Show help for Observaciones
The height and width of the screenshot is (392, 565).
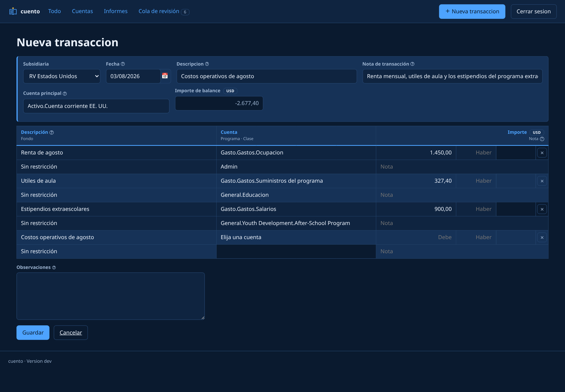point(54,268)
